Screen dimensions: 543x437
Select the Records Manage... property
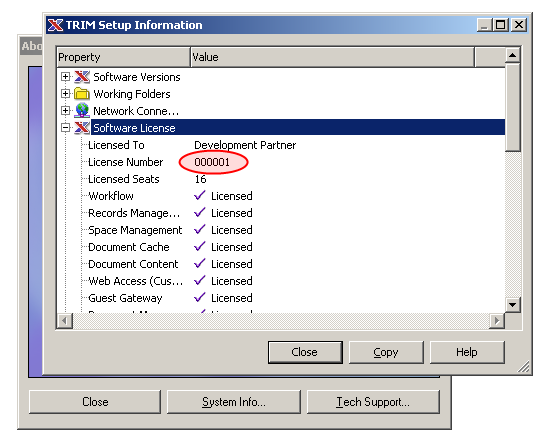click(x=134, y=213)
